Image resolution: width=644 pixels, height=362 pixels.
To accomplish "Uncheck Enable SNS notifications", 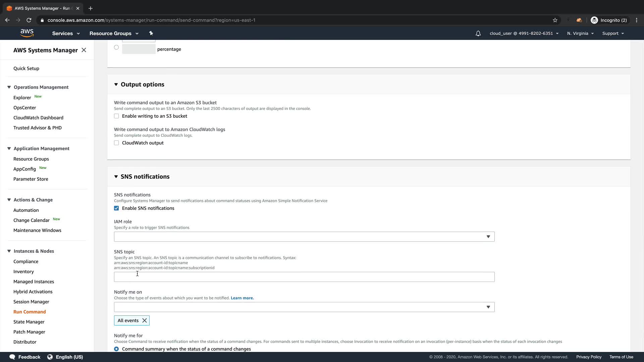I will point(116,208).
